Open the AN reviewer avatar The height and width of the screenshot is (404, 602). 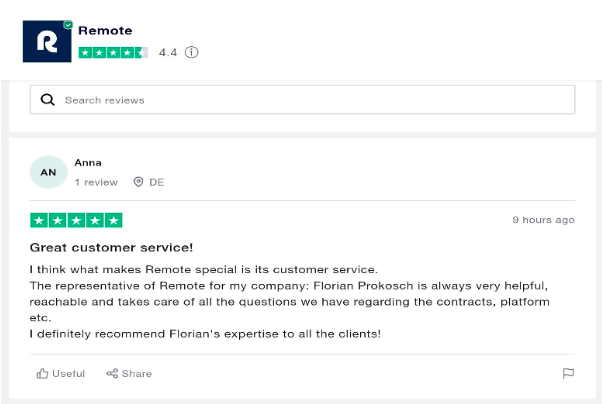49,172
